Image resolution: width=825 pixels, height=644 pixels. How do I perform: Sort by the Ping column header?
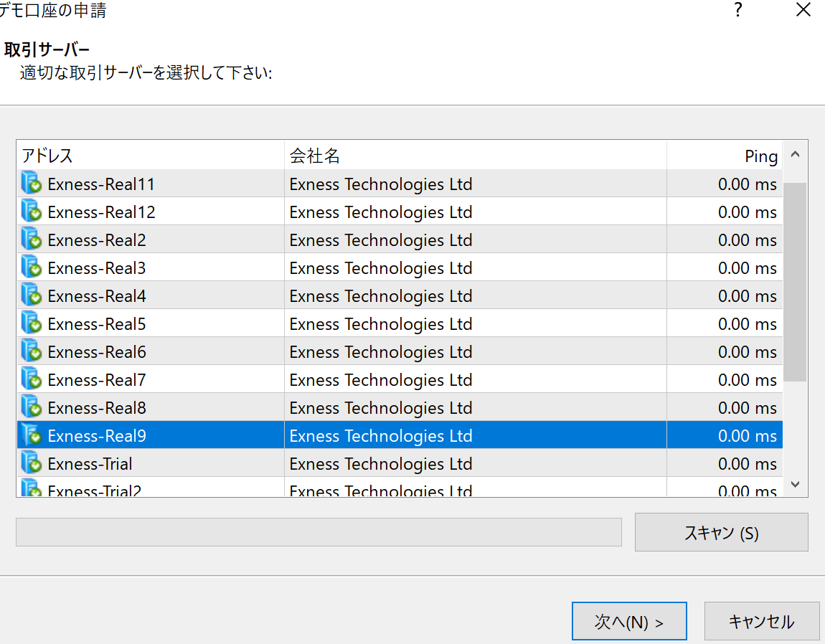pos(725,155)
